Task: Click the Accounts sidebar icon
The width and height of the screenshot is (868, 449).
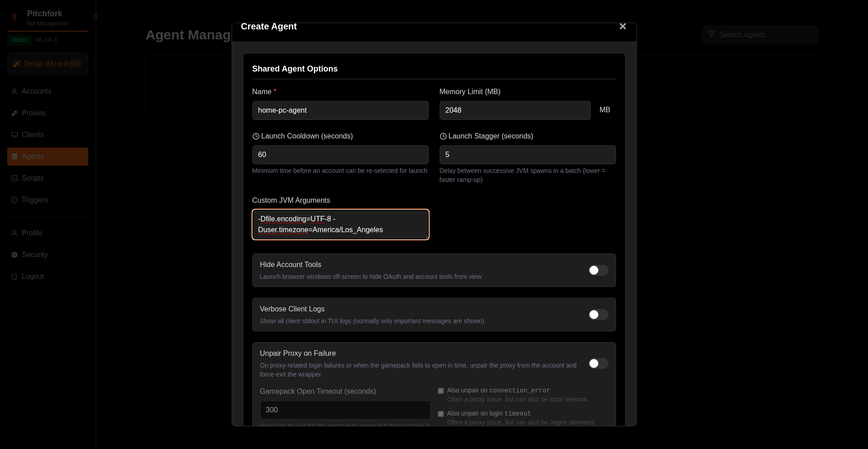Action: pyautogui.click(x=14, y=91)
